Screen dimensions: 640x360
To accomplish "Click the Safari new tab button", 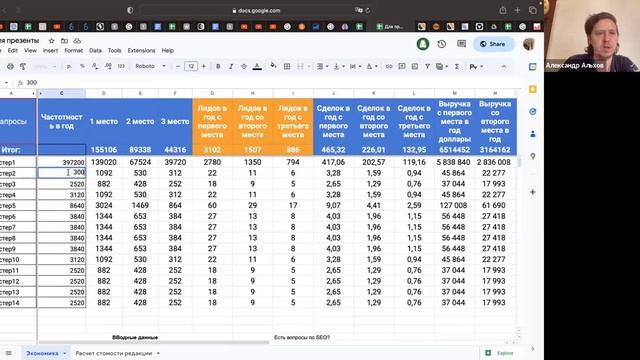I will pos(517,10).
